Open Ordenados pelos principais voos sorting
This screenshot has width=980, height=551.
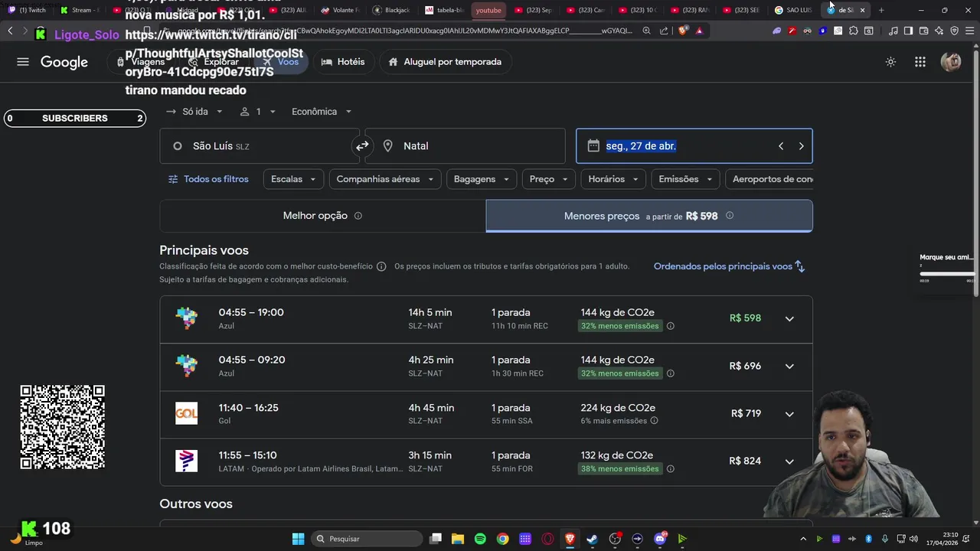[729, 266]
